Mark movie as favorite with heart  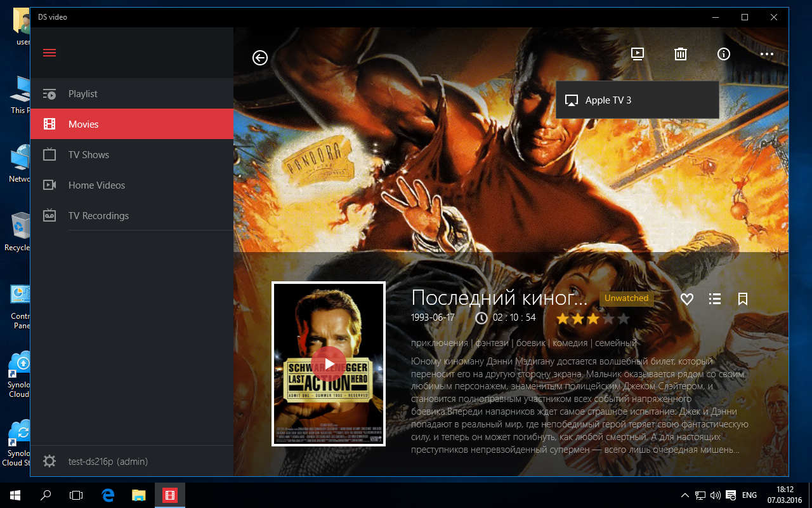coord(687,299)
